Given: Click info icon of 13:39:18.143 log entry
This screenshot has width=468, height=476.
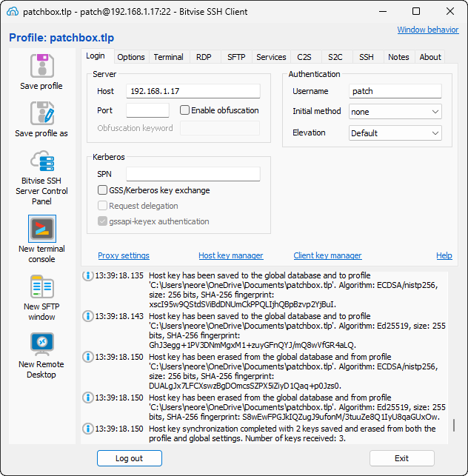Looking at the screenshot, I should (88, 316).
